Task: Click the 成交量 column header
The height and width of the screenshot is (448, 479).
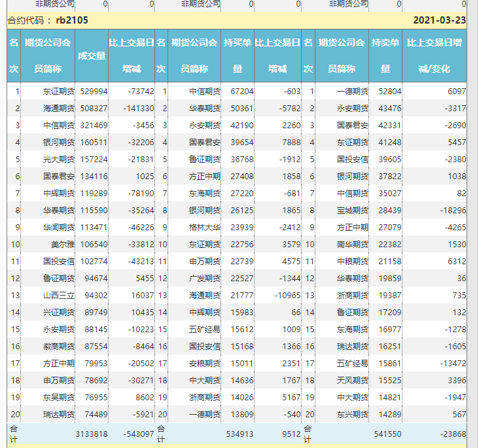Action: (x=92, y=56)
